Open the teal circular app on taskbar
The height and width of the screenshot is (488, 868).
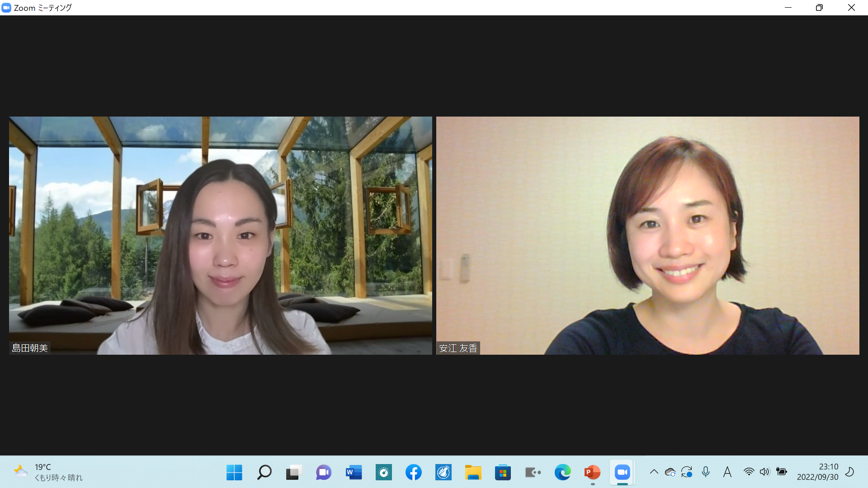pyautogui.click(x=383, y=473)
